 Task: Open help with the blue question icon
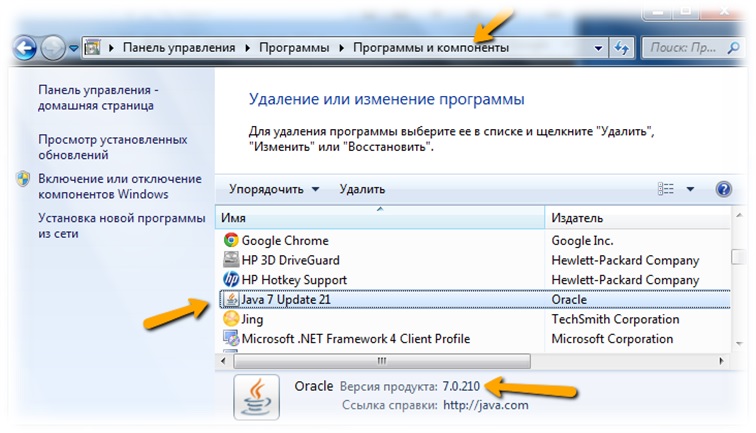(723, 189)
